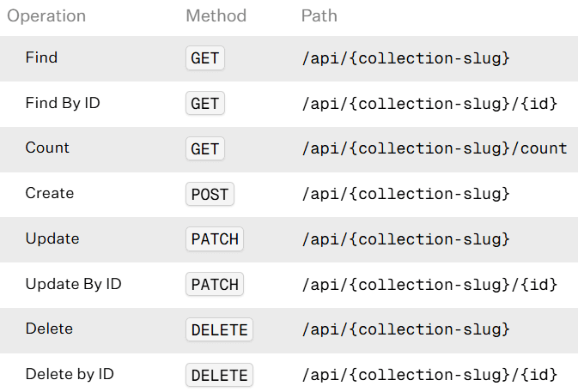
Task: Click the Path column header
Action: pos(319,16)
